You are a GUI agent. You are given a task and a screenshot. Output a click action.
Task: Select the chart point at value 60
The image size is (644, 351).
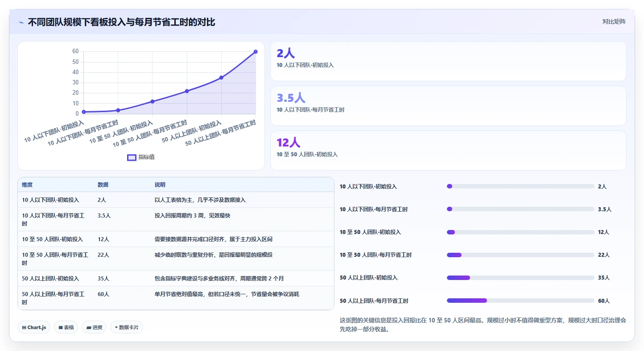(256, 52)
